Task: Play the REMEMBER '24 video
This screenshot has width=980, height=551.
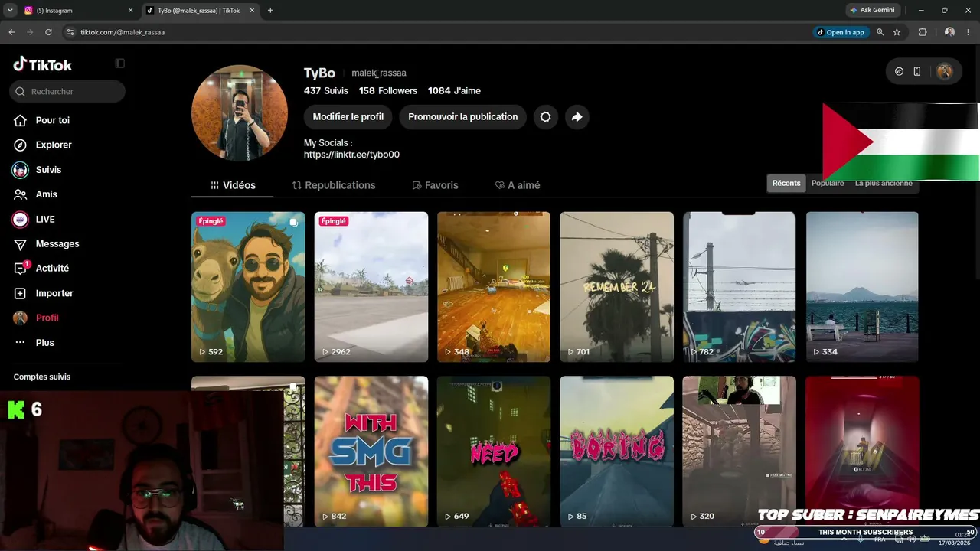Action: pyautogui.click(x=616, y=287)
